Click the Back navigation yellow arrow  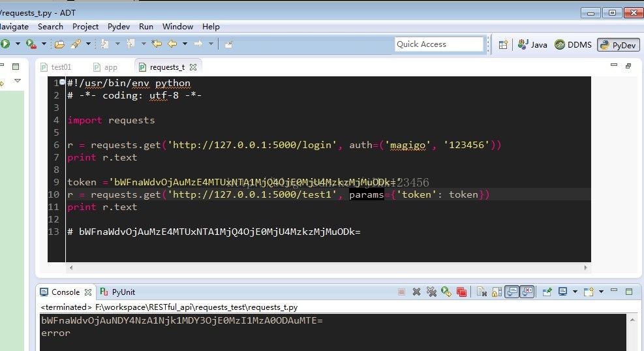172,44
